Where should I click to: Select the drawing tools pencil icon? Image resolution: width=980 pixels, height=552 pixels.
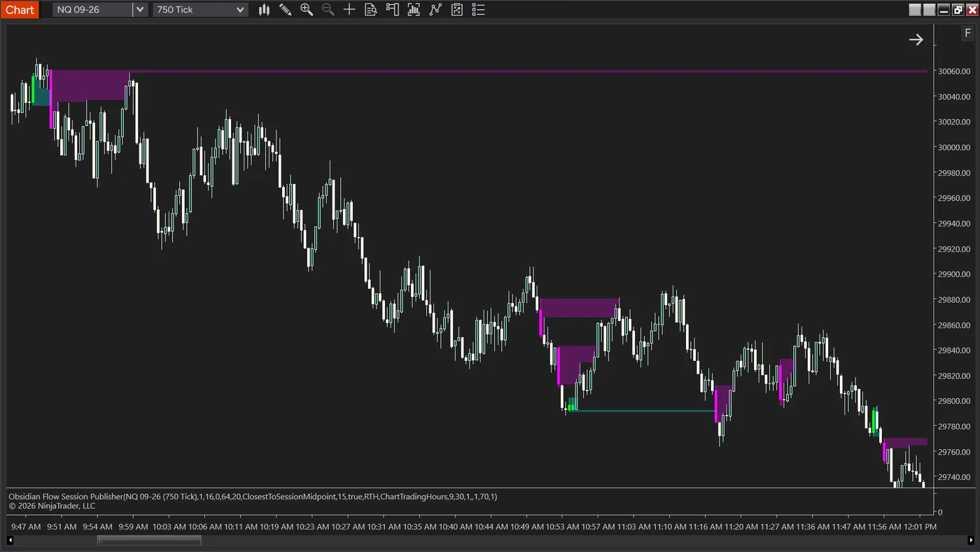click(x=285, y=10)
